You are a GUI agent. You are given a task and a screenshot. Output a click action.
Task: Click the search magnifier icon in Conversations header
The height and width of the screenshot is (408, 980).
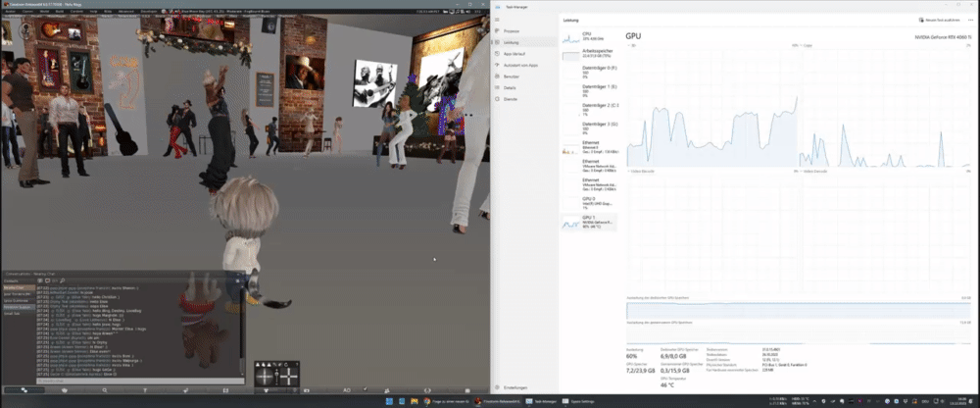tap(63, 280)
